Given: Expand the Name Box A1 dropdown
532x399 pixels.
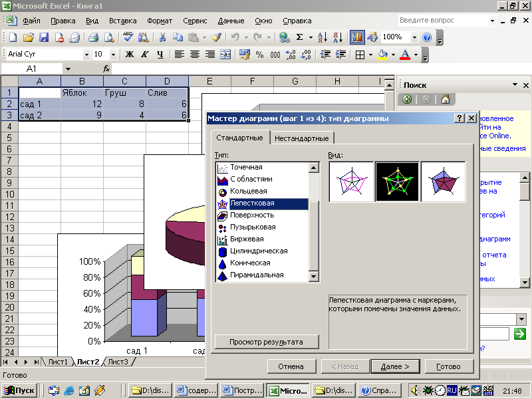Looking at the screenshot, I should pyautogui.click(x=68, y=69).
